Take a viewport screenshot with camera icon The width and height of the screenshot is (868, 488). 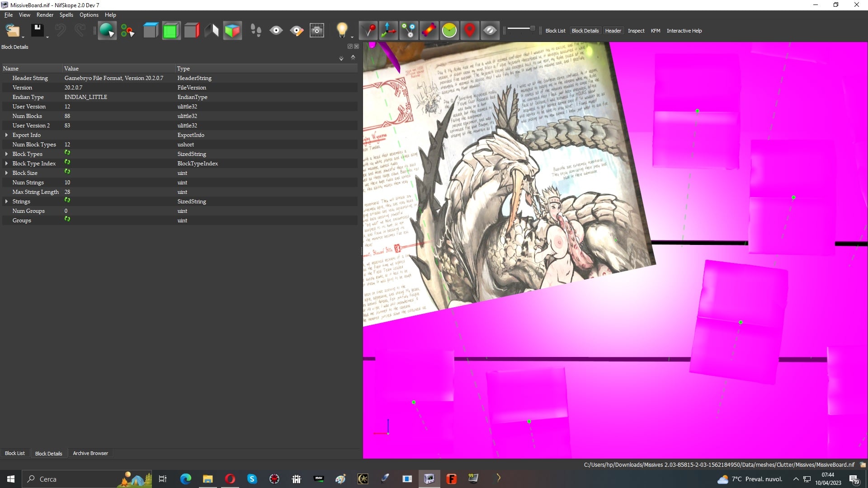317,31
